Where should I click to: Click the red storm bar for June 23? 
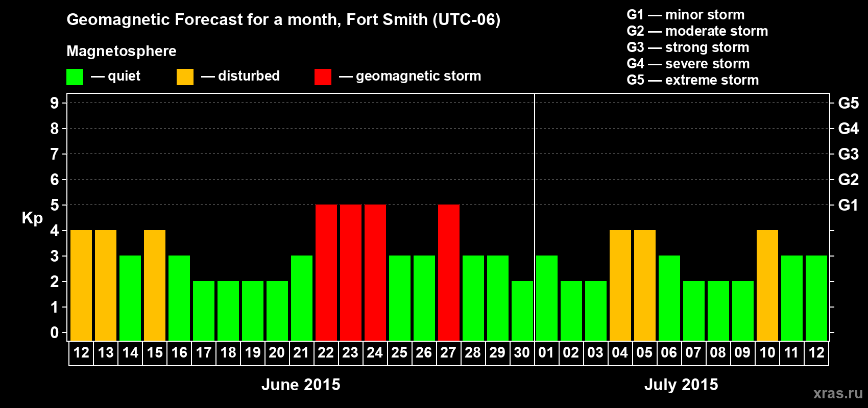351,273
